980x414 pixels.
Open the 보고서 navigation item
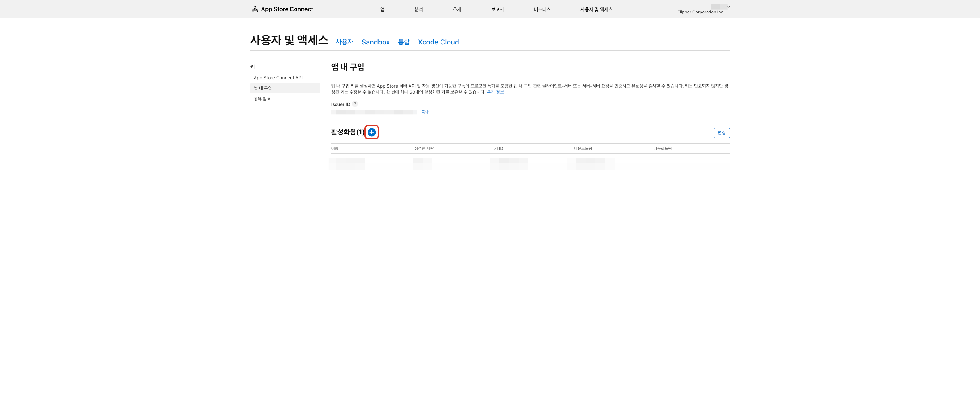[x=497, y=9]
